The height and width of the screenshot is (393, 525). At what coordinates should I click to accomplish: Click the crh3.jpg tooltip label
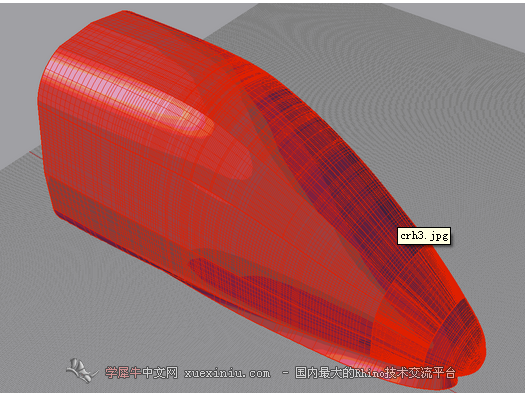coord(424,236)
